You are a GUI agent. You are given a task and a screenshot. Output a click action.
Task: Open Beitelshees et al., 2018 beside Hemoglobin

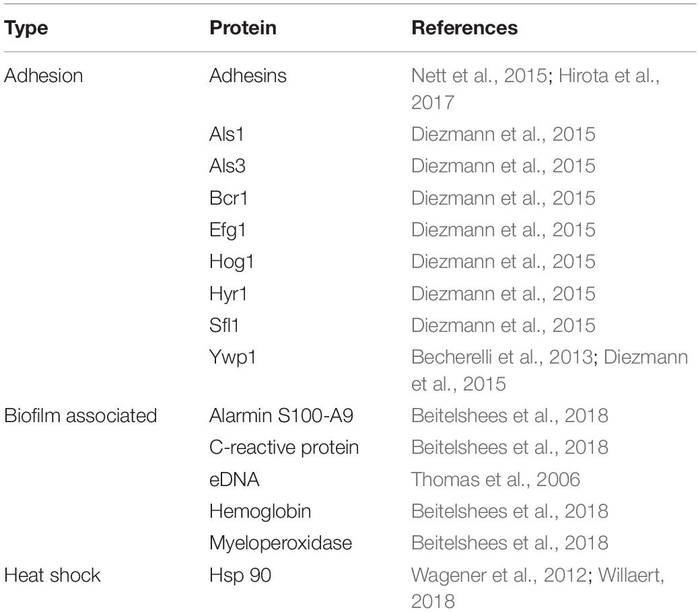510,511
